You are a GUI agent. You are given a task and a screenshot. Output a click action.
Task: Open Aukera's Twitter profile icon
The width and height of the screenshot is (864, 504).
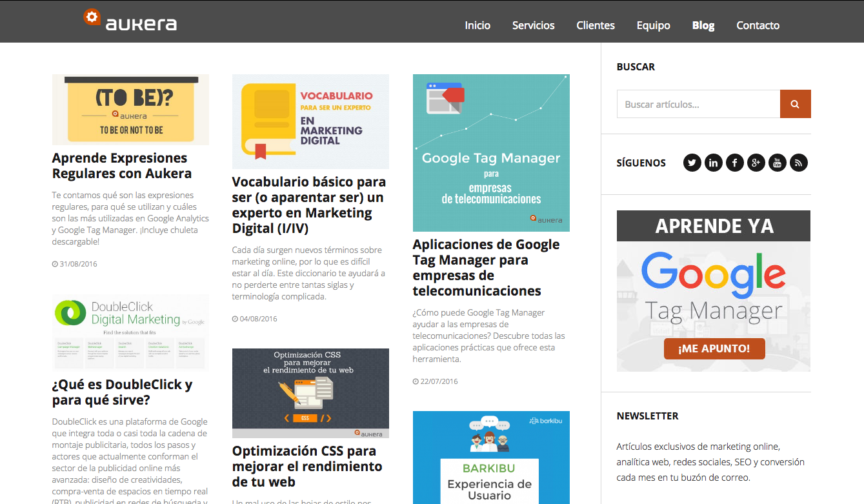pyautogui.click(x=692, y=163)
